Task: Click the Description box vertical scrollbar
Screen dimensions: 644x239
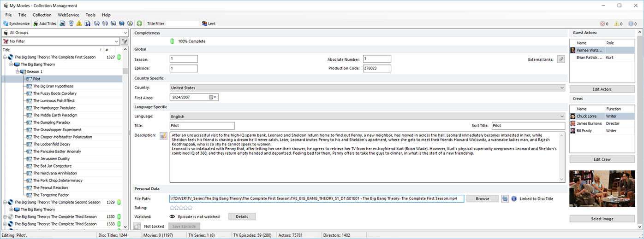Action: coord(561,157)
